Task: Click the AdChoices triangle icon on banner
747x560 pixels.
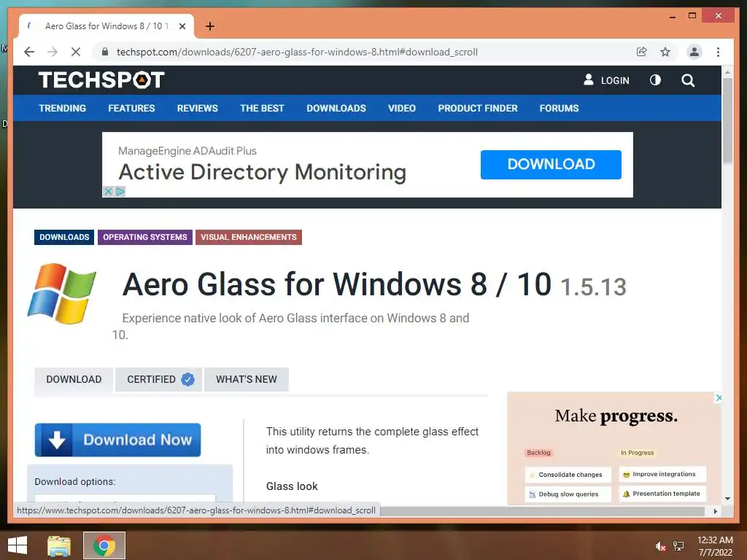Action: [120, 192]
